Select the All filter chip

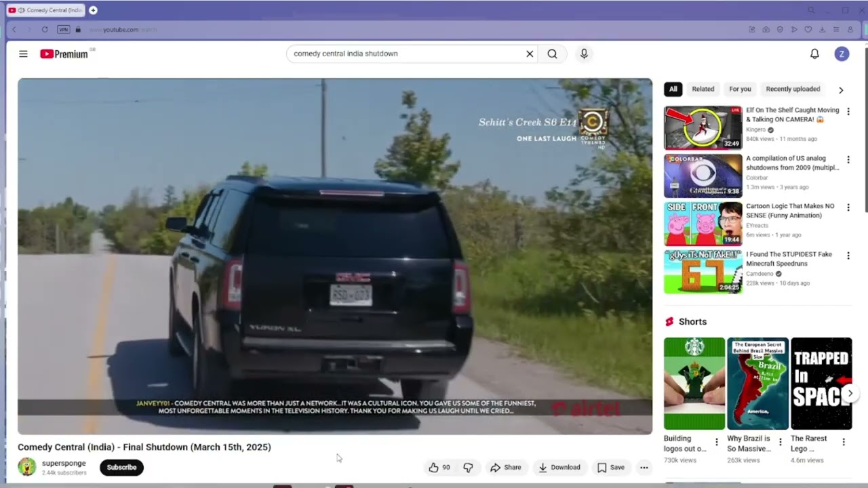673,89
